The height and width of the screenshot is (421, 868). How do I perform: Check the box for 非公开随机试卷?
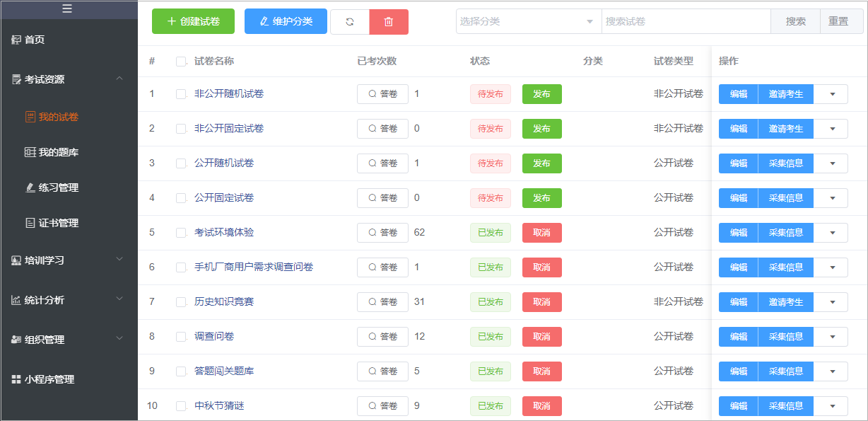[181, 94]
